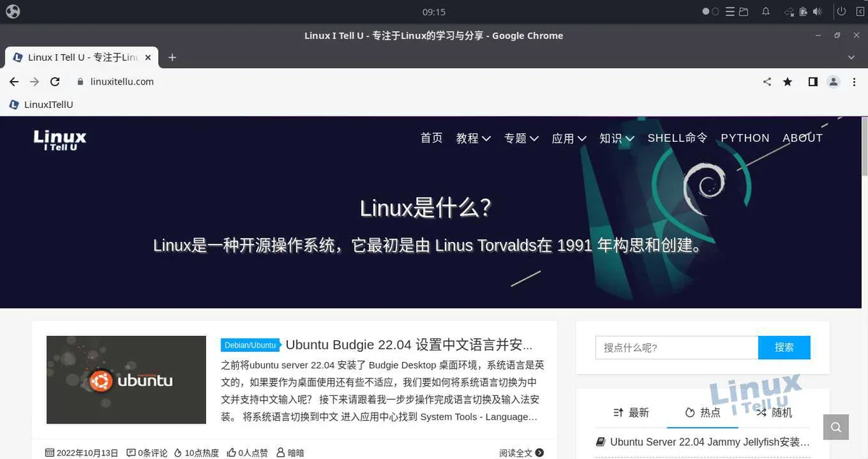
Task: Go forward to the next page
Action: [x=34, y=82]
